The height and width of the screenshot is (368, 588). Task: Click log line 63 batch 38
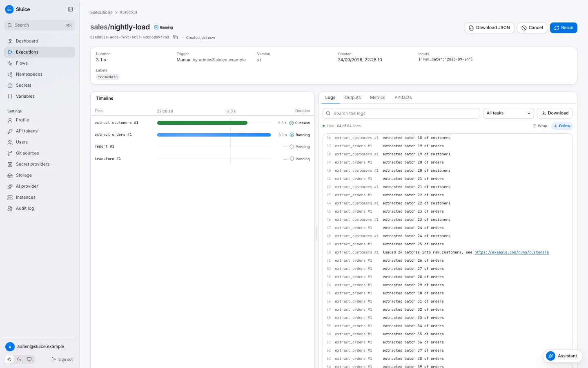click(x=448, y=359)
